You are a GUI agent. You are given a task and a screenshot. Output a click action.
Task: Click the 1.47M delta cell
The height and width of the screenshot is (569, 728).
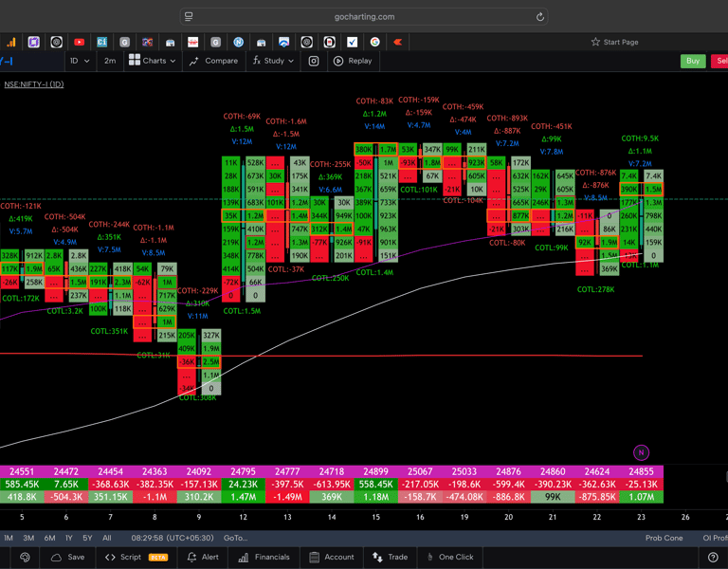(x=244, y=497)
